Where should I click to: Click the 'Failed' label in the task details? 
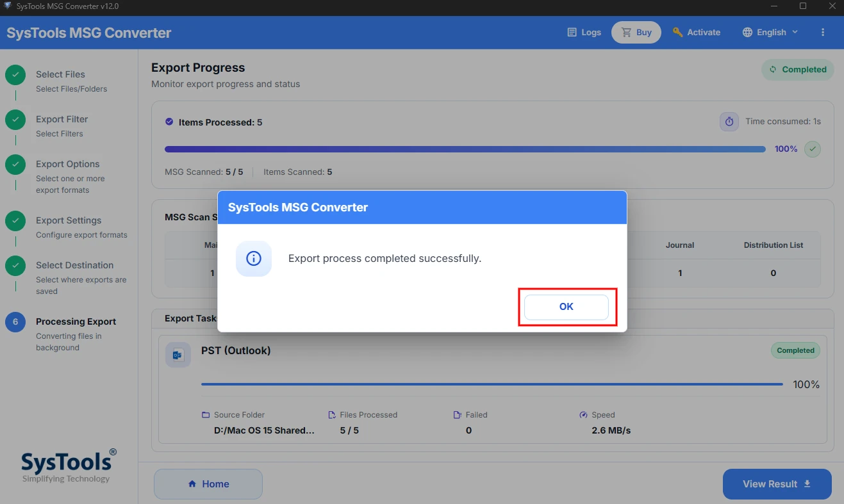pyautogui.click(x=476, y=415)
